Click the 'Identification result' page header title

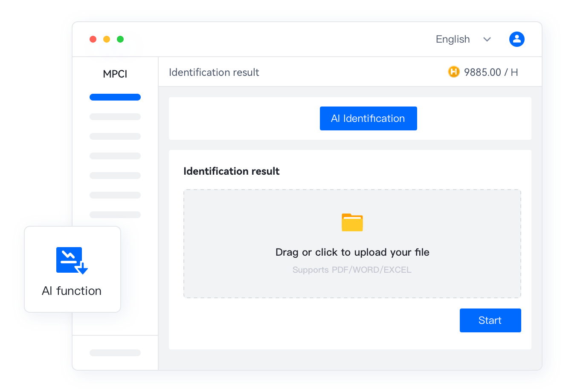(214, 72)
